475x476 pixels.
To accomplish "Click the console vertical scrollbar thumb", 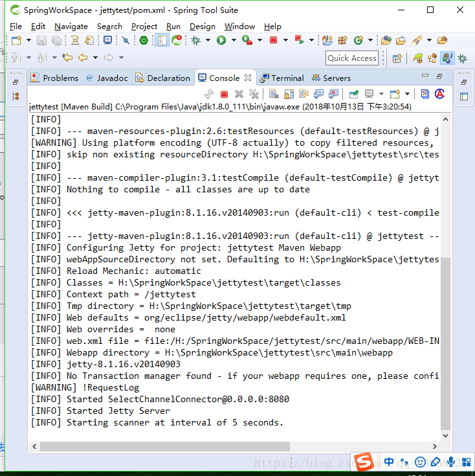I will pyautogui.click(x=445, y=344).
